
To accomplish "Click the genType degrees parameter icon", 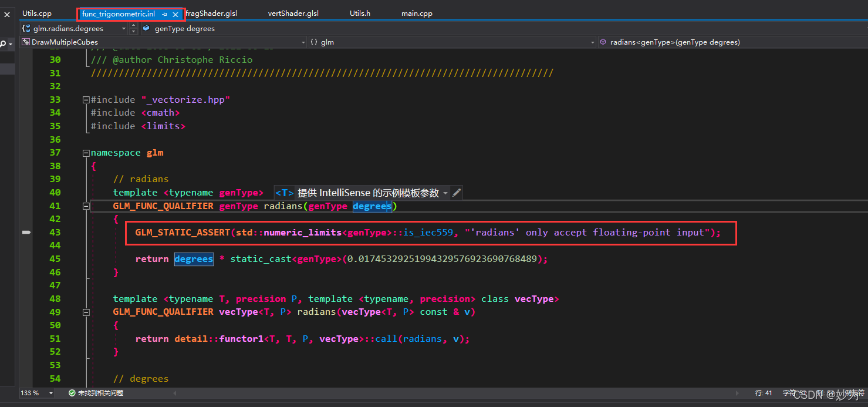I will 146,28.
